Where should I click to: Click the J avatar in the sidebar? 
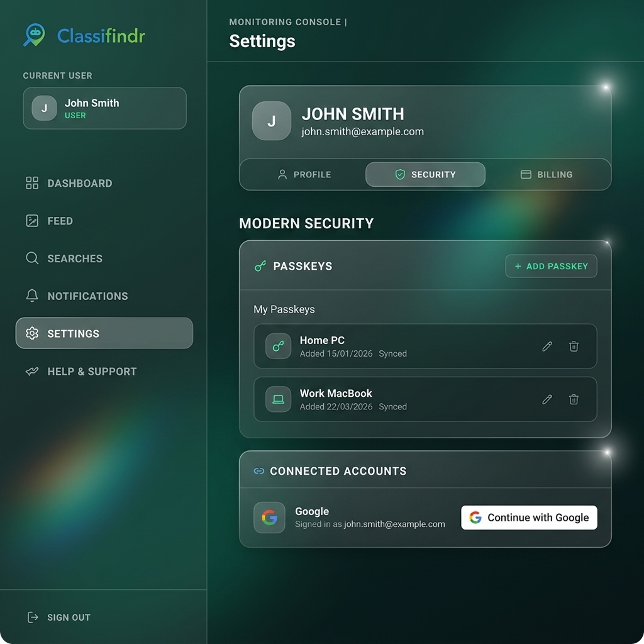(x=45, y=108)
